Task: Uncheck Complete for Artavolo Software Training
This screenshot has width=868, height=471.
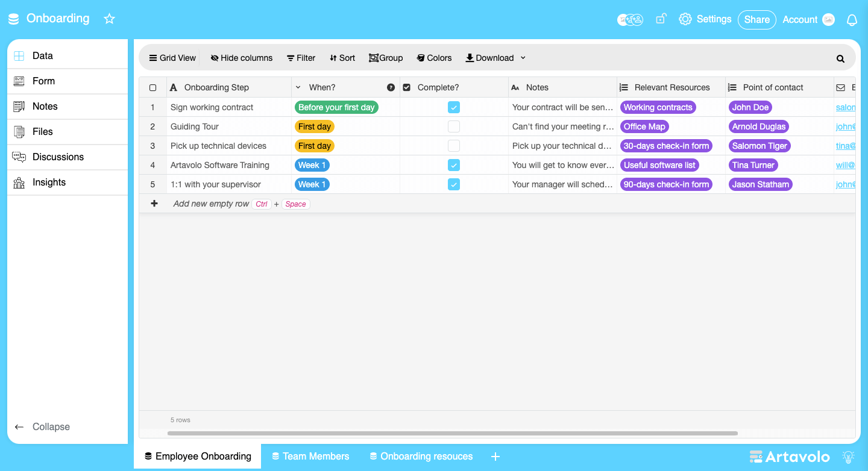Action: click(x=454, y=164)
